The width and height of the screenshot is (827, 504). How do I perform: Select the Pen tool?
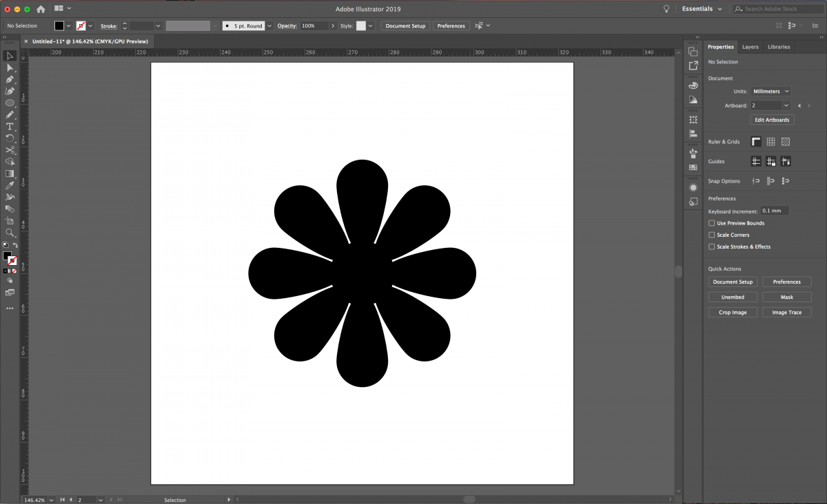10,79
